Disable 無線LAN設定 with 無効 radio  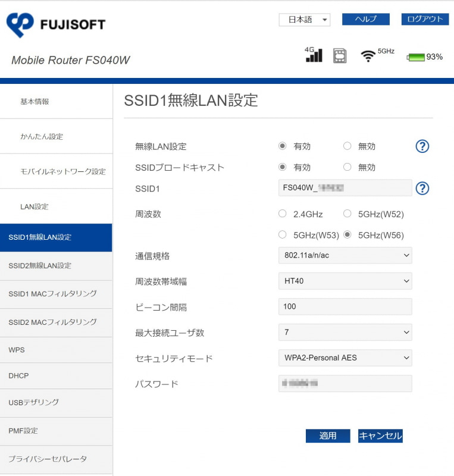(347, 146)
